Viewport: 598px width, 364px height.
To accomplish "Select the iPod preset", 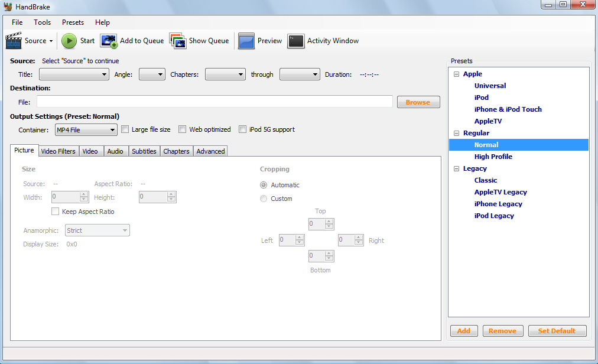I will point(482,97).
